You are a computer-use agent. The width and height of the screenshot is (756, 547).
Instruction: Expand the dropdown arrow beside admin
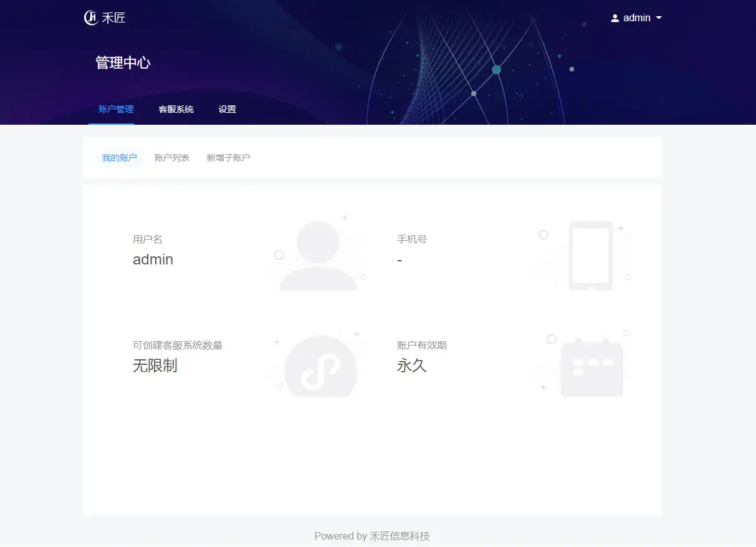click(x=659, y=18)
